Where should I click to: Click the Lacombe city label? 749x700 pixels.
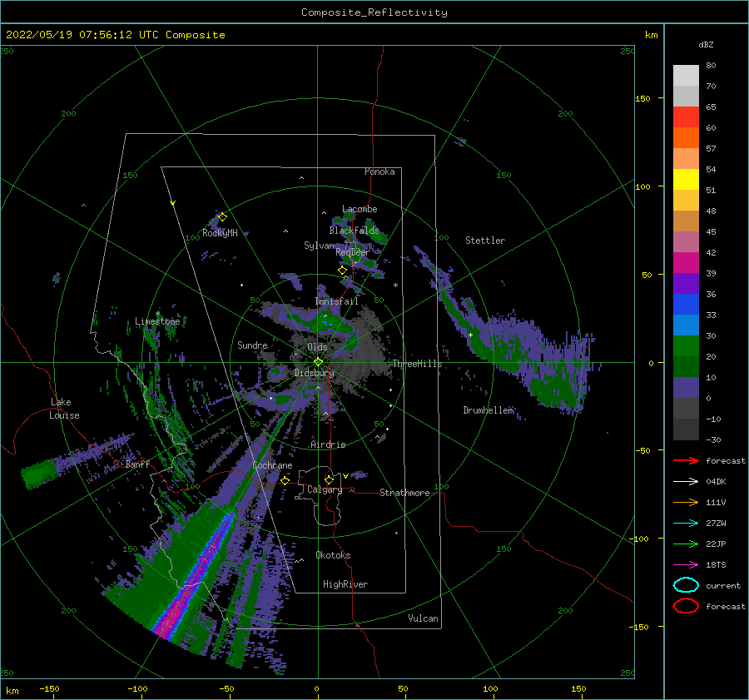(x=360, y=209)
